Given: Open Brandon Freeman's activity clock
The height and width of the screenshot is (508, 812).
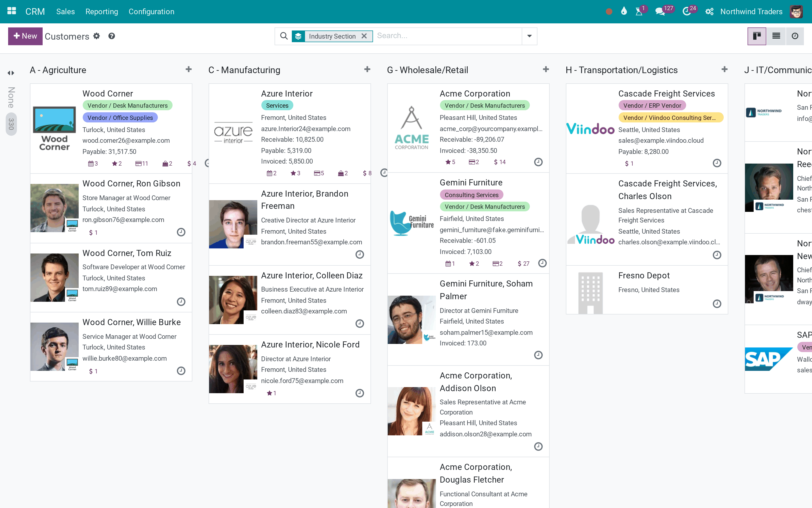Looking at the screenshot, I should [x=360, y=255].
